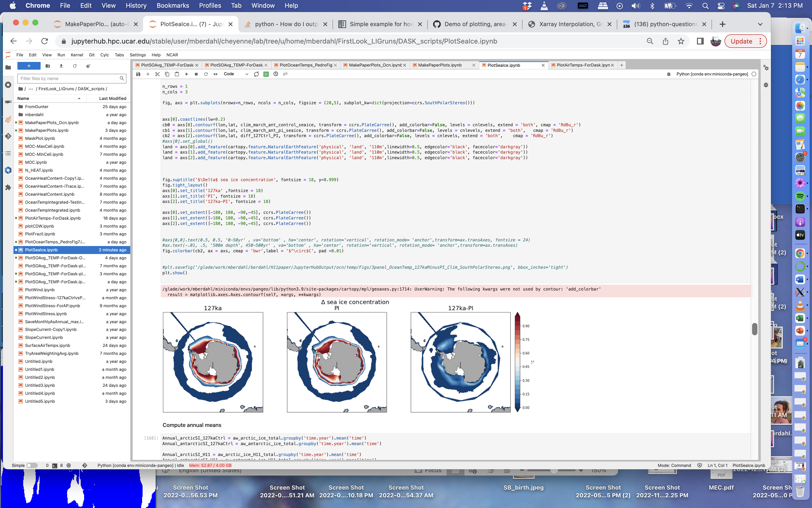The image size is (812, 508).
Task: Click the git clone icon in file browser
Action: point(88,66)
